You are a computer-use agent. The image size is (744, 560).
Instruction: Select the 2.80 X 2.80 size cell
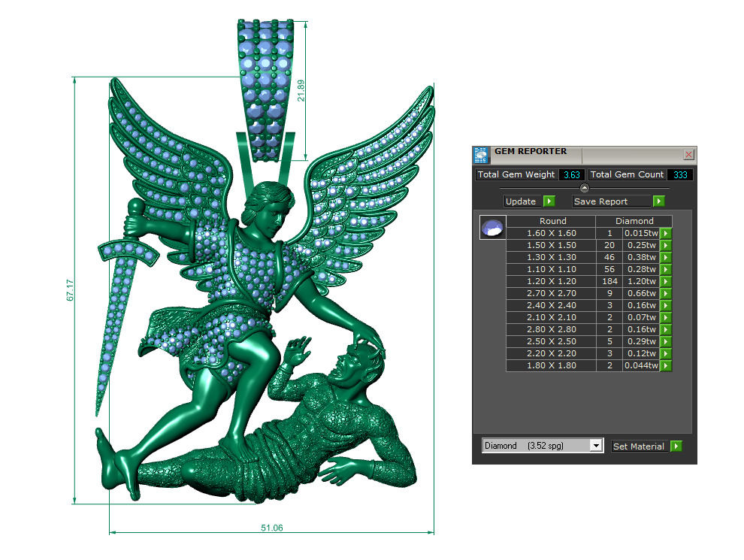point(552,329)
